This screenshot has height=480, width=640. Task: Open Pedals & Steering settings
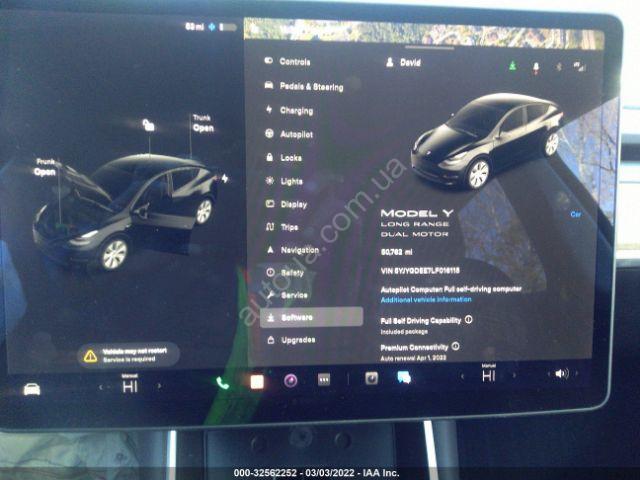[x=304, y=87]
